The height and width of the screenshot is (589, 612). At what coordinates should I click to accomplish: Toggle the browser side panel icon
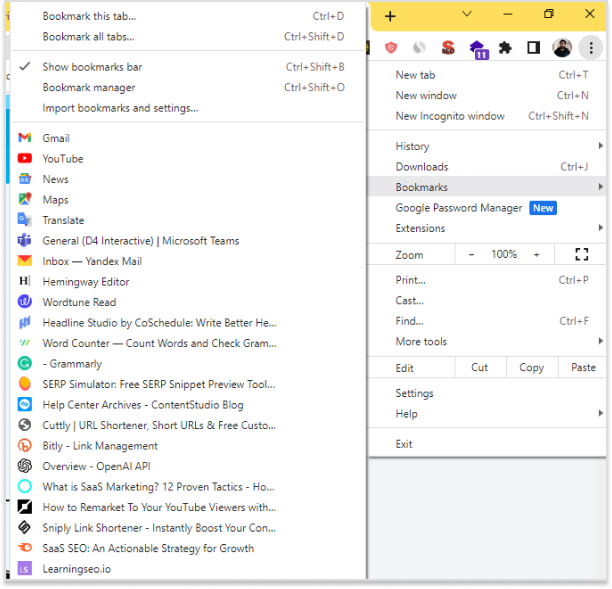pyautogui.click(x=533, y=48)
